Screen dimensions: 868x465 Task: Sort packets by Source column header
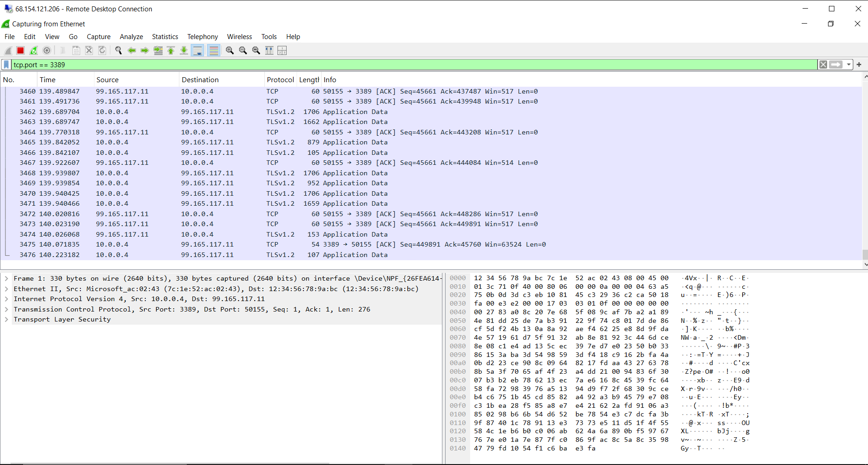pyautogui.click(x=136, y=80)
